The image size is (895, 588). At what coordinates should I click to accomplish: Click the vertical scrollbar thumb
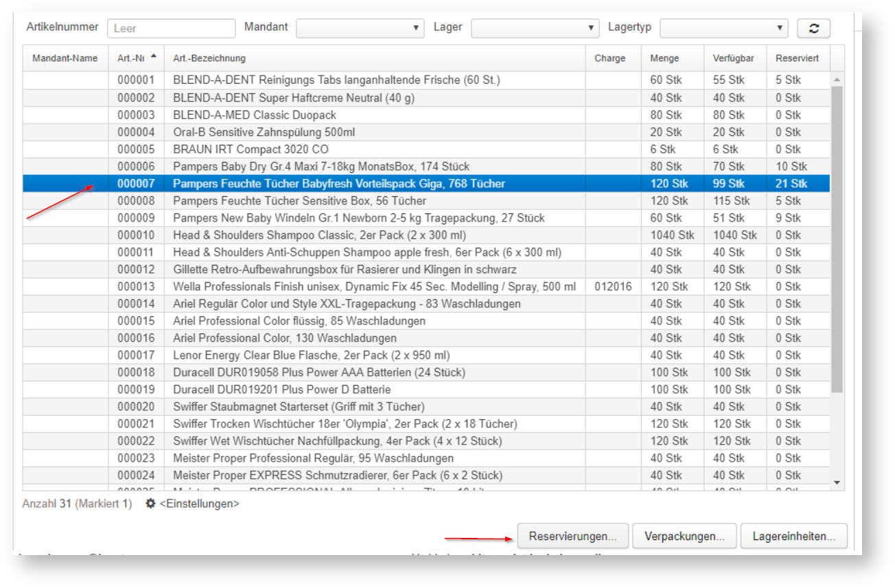pyautogui.click(x=837, y=239)
